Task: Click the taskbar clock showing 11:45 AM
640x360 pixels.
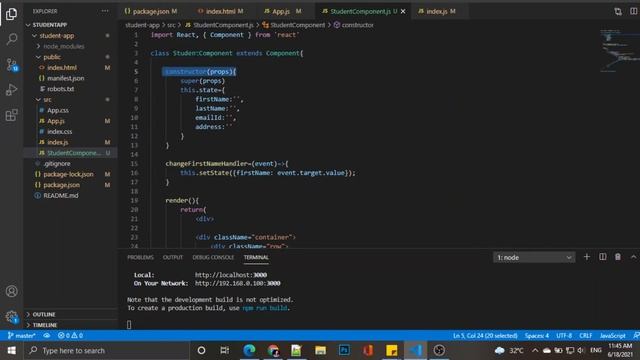Action: coord(620,350)
